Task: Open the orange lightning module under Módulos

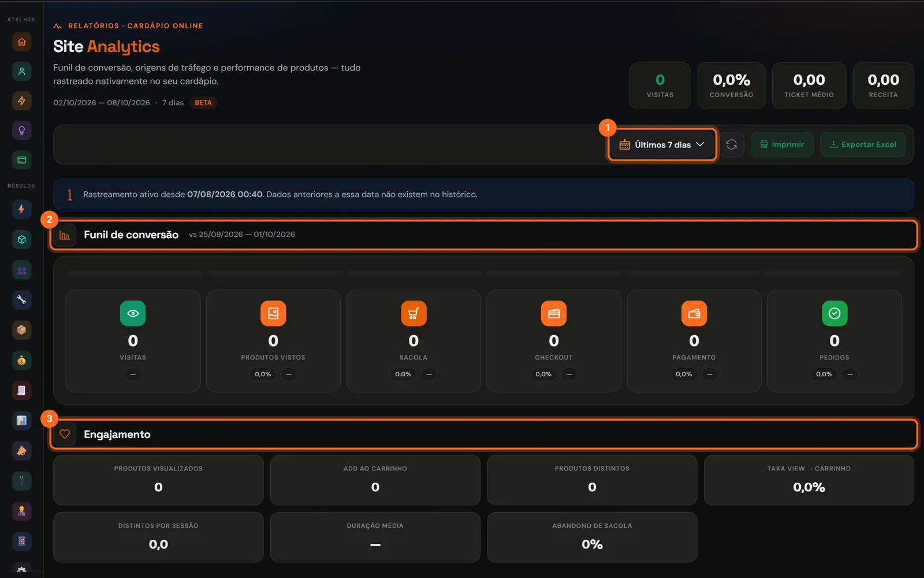Action: 21,209
